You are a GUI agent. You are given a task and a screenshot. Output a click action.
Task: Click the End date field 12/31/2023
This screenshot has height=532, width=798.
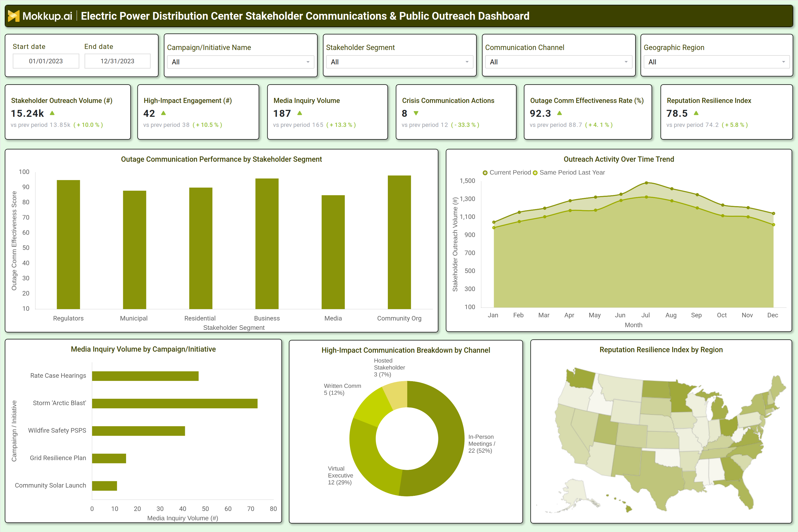117,61
